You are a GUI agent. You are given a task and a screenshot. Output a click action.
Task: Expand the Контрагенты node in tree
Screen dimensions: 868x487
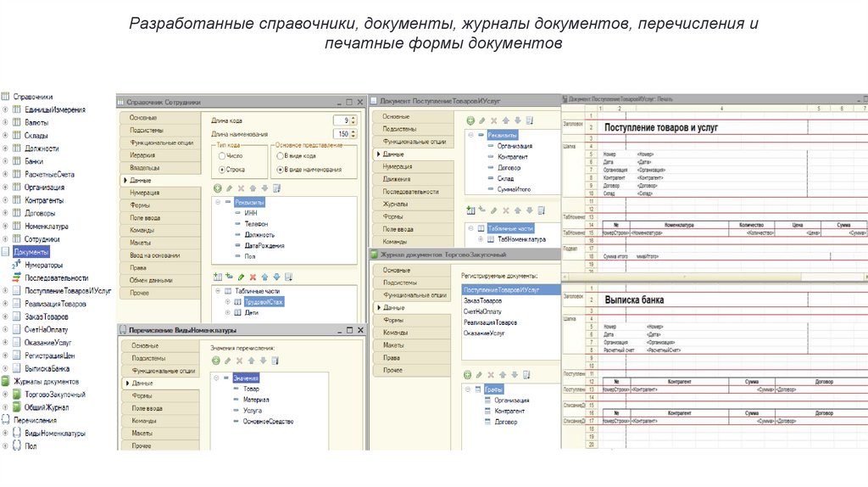(6, 200)
